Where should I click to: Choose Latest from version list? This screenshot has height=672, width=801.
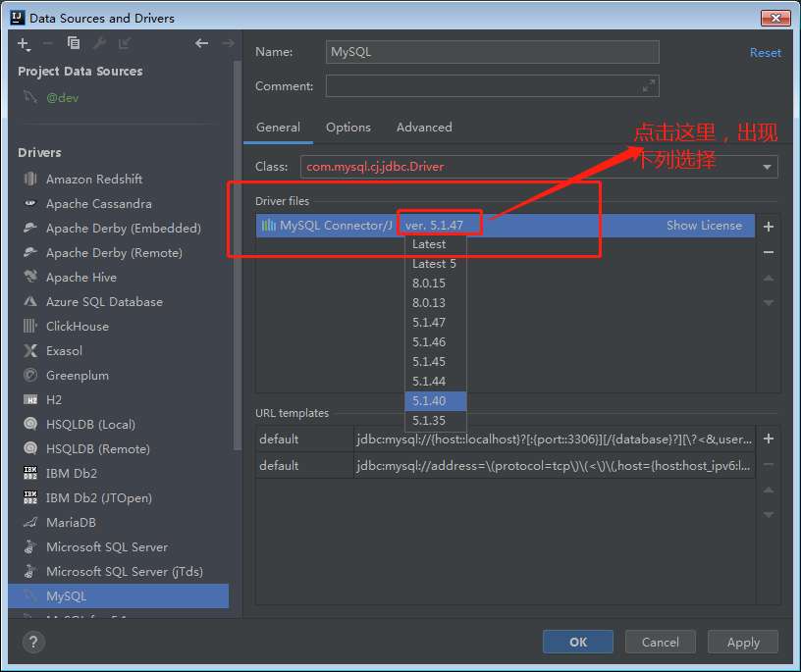[x=436, y=244]
